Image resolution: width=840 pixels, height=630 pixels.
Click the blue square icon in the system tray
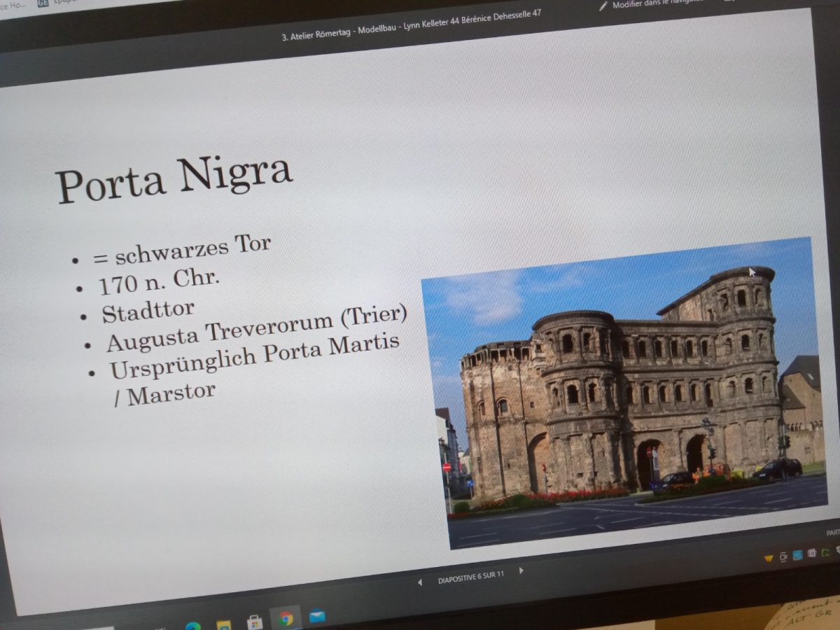pos(798,555)
